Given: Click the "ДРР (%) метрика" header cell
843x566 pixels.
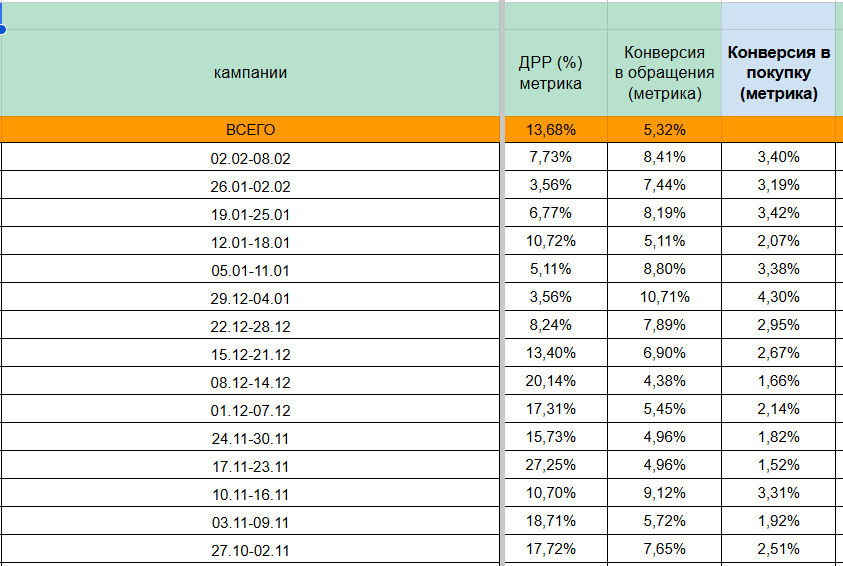Looking at the screenshot, I should pos(550,72).
